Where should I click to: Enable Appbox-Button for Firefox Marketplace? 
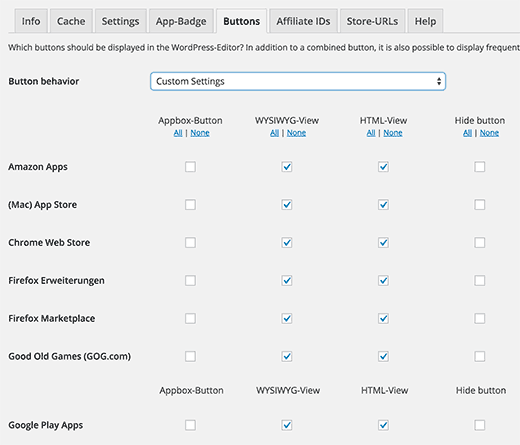tap(190, 319)
